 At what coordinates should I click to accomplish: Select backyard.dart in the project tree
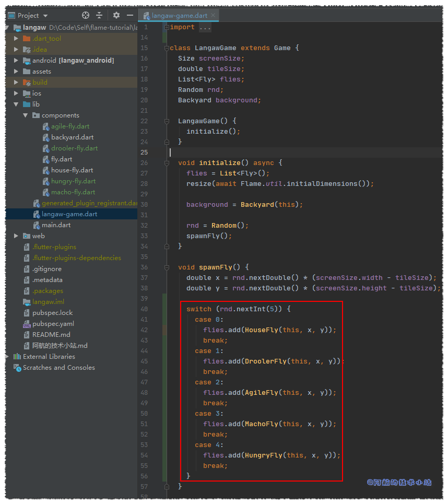[72, 137]
